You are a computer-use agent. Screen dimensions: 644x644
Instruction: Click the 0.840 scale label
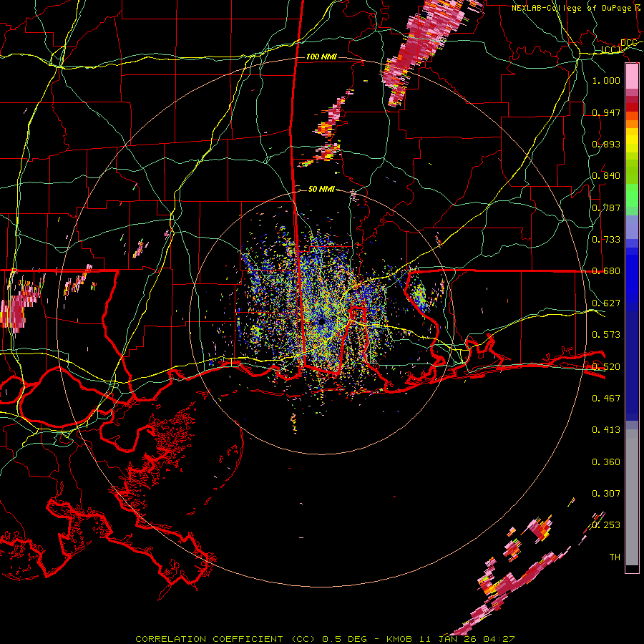606,176
